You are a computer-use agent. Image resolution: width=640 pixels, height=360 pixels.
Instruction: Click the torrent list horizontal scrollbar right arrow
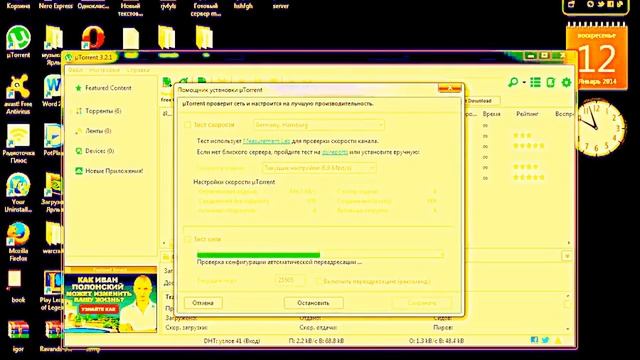(x=569, y=243)
